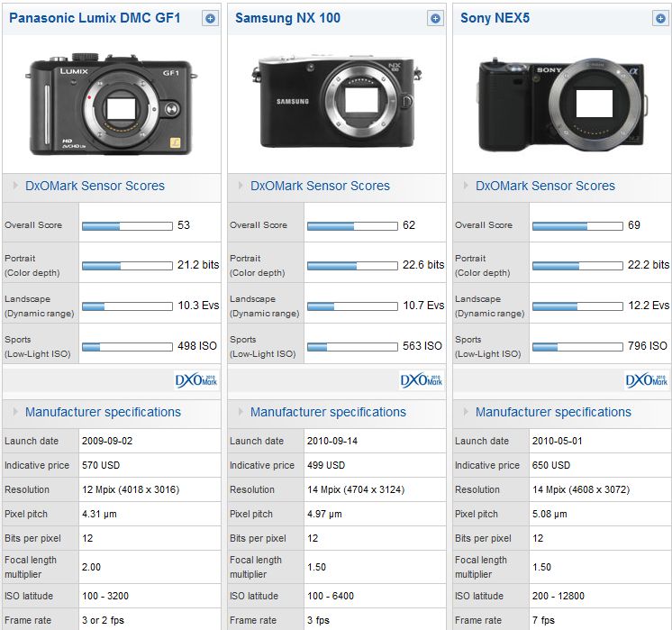This screenshot has height=630, width=672.
Task: Select Sony indicative price 650 USD
Action: coord(551,465)
